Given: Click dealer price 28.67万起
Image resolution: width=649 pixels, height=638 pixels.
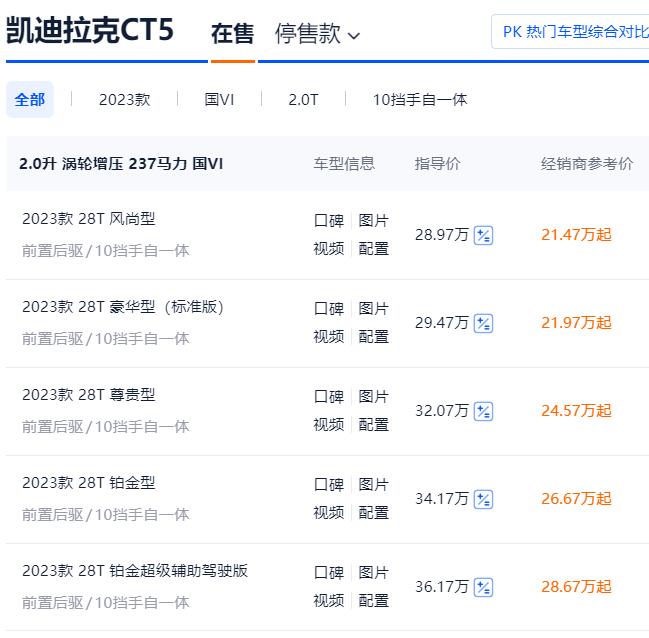Looking at the screenshot, I should (576, 587).
